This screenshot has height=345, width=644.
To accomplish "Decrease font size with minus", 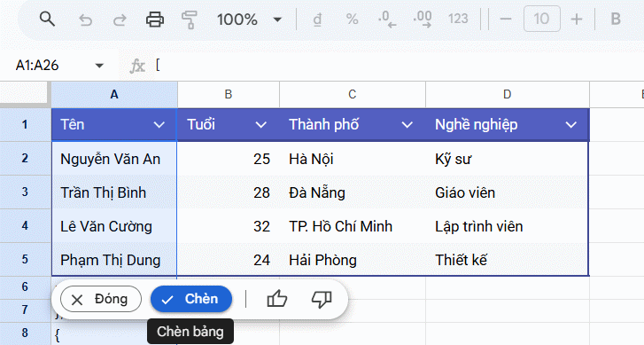I will [x=506, y=19].
